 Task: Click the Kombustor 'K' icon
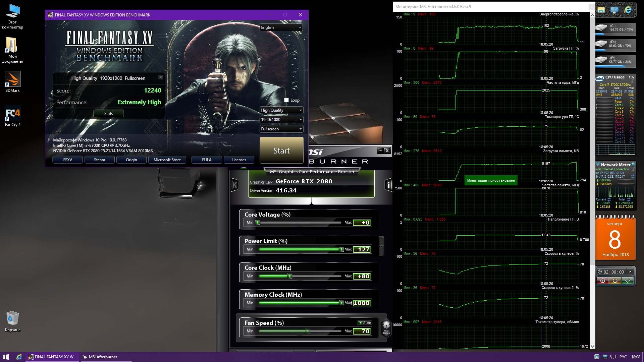[x=234, y=185]
